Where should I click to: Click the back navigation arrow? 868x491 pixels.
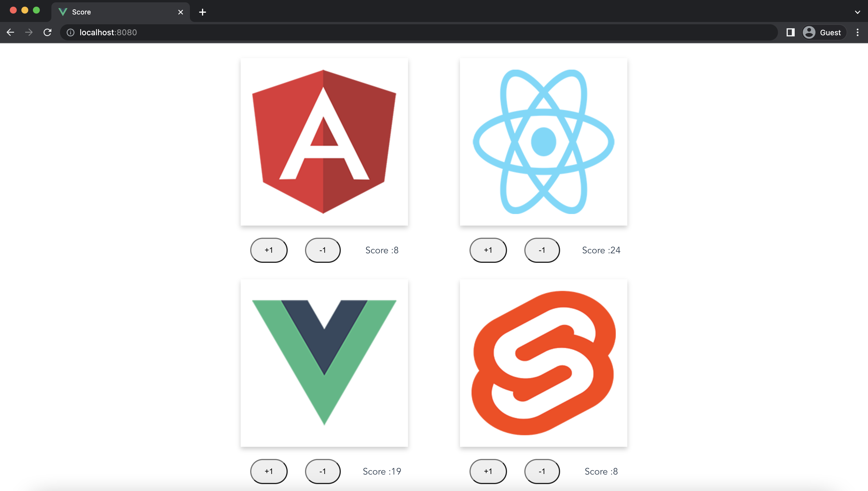point(10,32)
